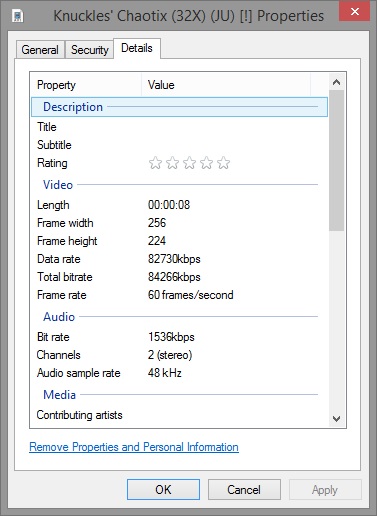
Task: Select the Total bitrate row
Action: pos(179,277)
